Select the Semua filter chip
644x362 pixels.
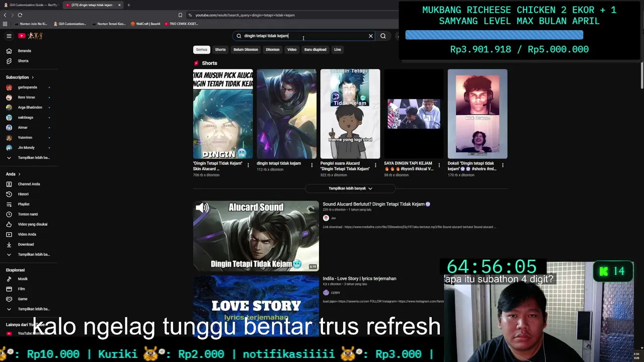(202, 50)
